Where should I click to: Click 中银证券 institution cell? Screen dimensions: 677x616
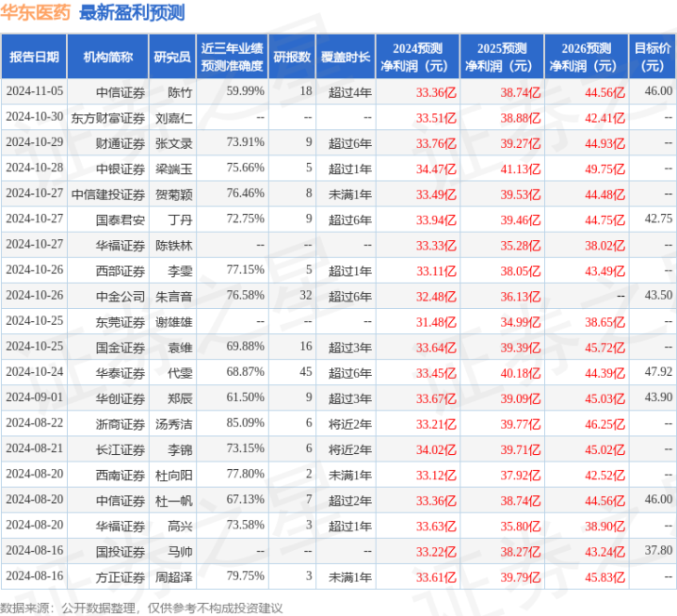point(121,169)
